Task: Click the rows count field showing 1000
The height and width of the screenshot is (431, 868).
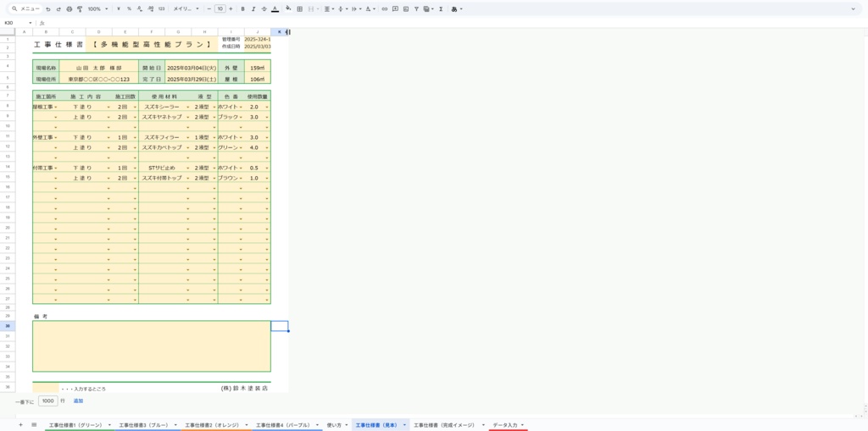Action: (48, 401)
